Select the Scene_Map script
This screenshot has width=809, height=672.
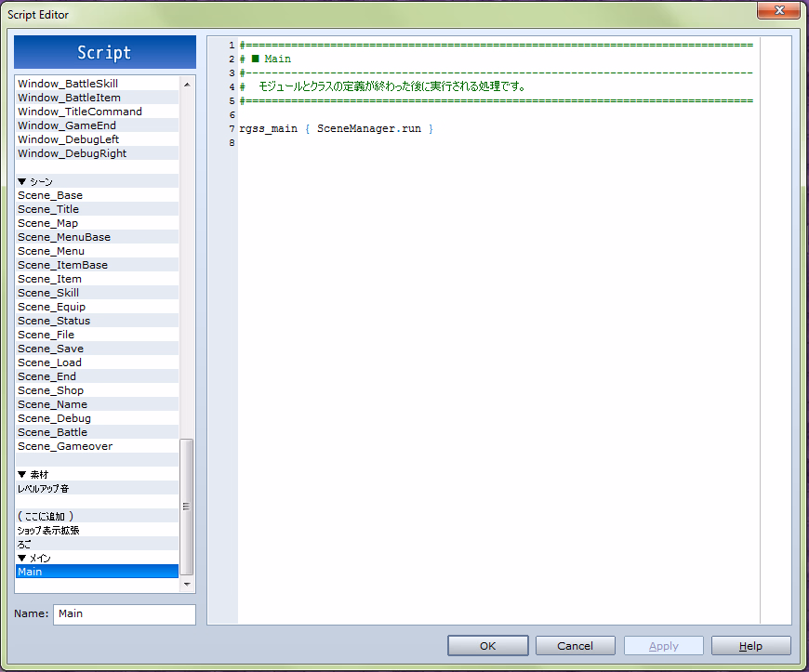click(48, 223)
